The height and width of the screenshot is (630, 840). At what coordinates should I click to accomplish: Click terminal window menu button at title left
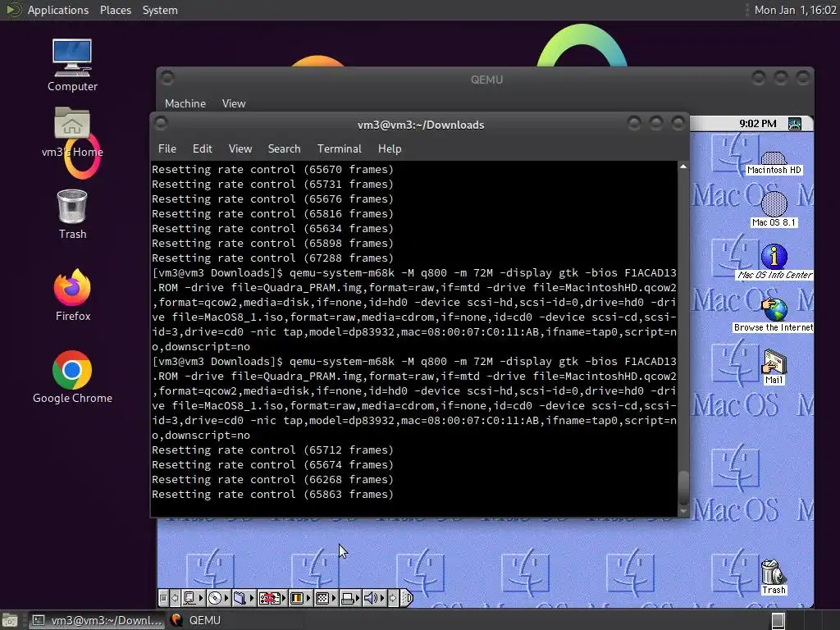point(161,124)
